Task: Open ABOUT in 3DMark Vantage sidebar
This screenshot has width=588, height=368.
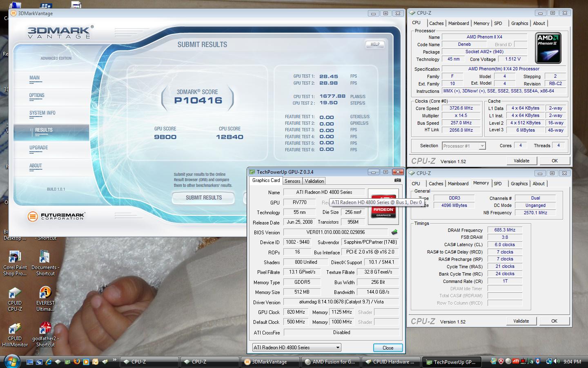Action: [x=36, y=166]
